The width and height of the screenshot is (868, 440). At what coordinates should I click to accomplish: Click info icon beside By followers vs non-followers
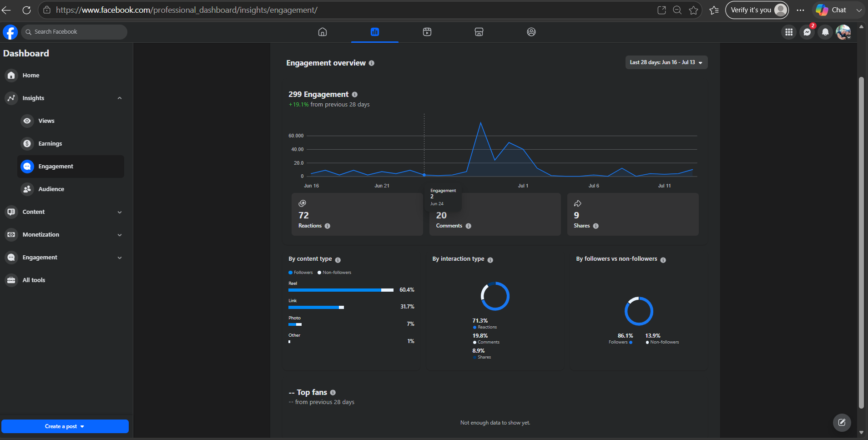663,260
